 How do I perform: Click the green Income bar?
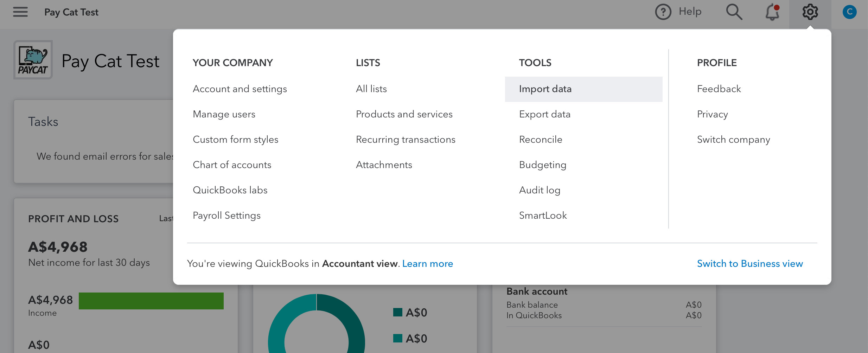[151, 301]
